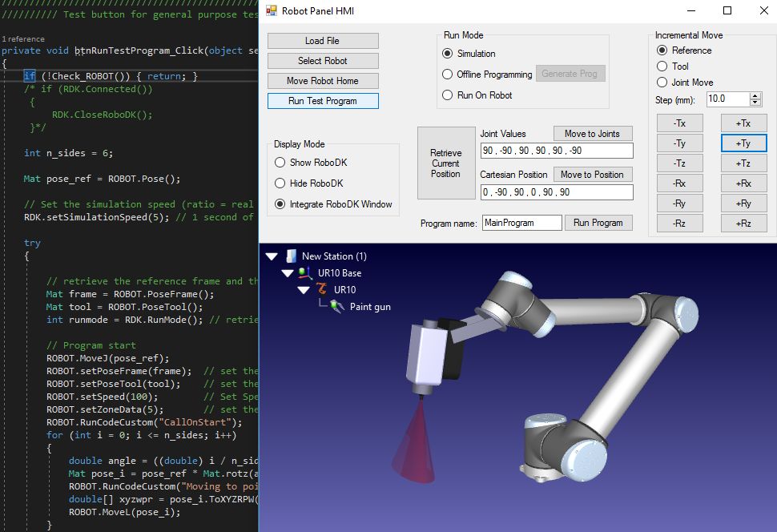Click Retrieve Current Position button
Image resolution: width=777 pixels, height=532 pixels.
[446, 163]
